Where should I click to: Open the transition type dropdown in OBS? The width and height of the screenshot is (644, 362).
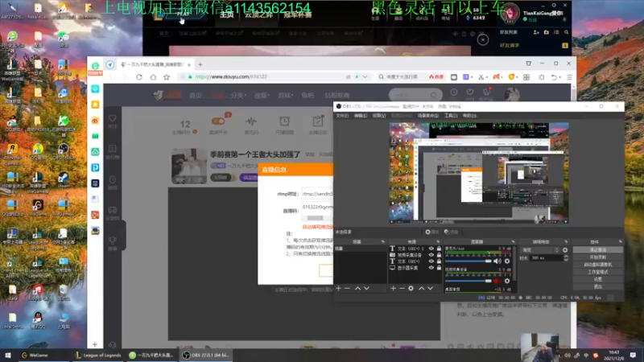[539, 250]
